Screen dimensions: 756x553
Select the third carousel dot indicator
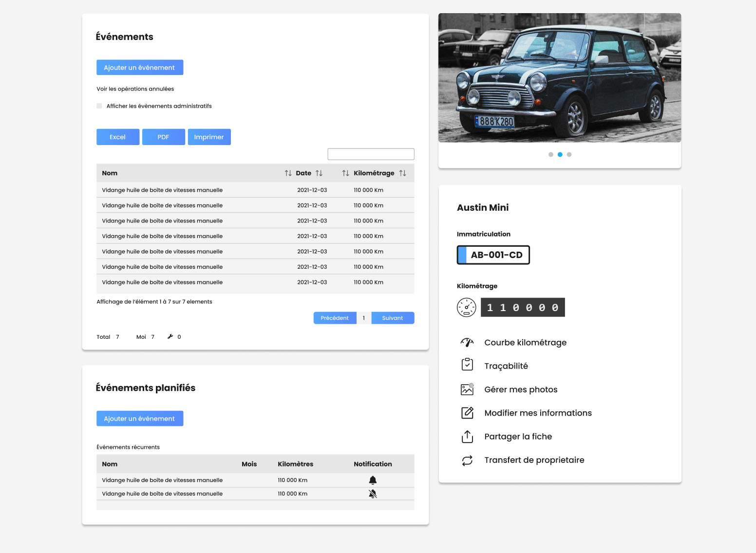click(569, 155)
